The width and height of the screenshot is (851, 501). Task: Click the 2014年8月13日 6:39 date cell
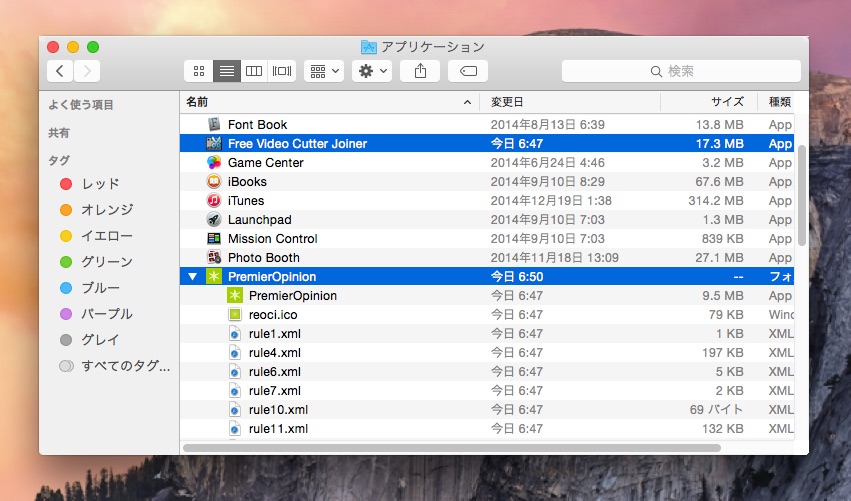(x=548, y=124)
